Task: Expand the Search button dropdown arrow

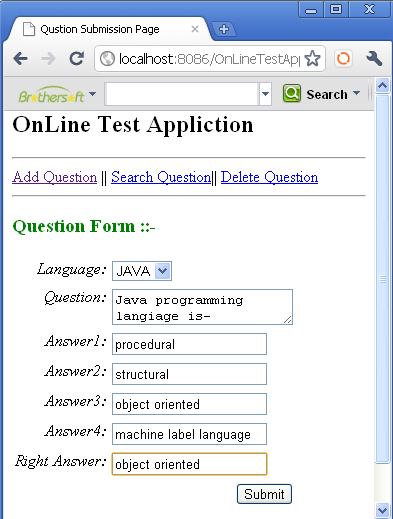Action: (356, 93)
